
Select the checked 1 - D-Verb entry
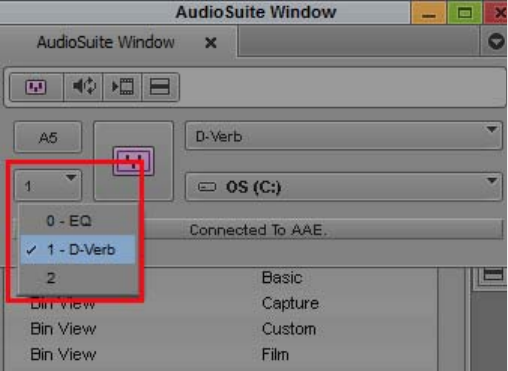click(x=78, y=250)
